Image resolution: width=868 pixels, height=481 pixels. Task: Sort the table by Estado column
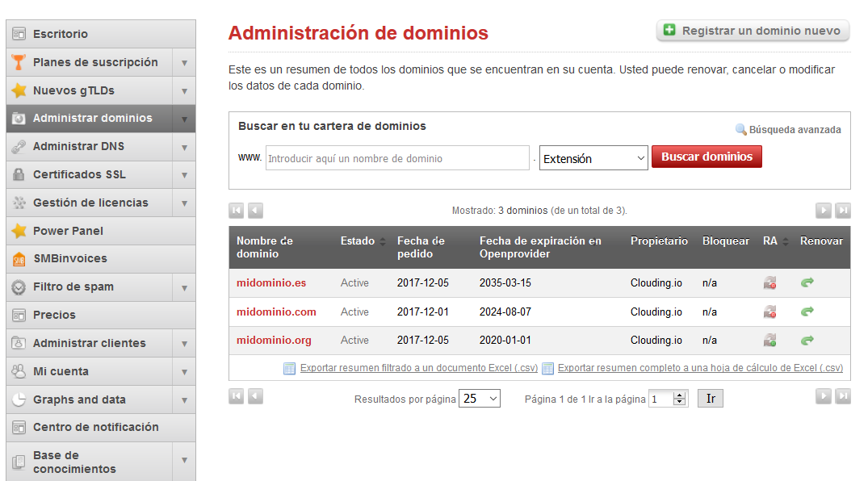pos(383,241)
